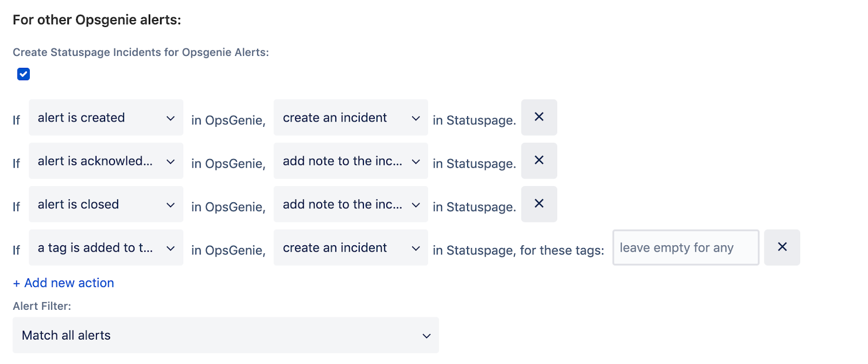Delete the tag-added rule using its X
The image size is (868, 364).
(782, 247)
